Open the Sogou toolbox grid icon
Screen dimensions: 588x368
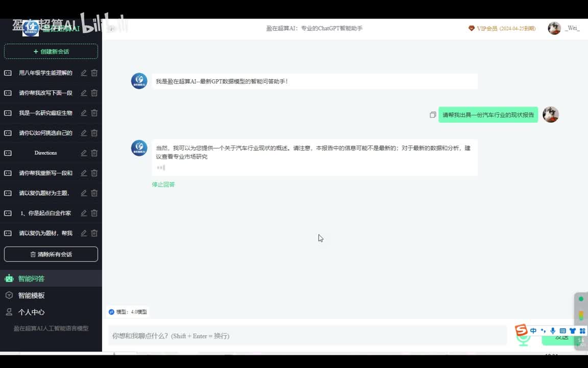click(582, 331)
